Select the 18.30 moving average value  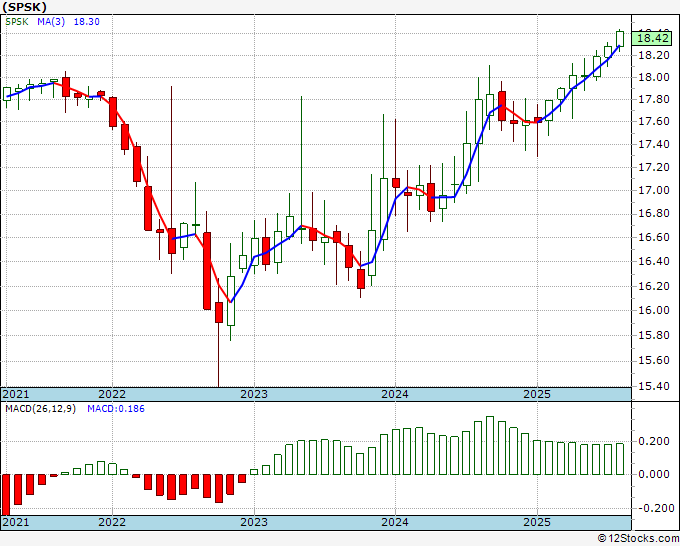(x=86, y=22)
